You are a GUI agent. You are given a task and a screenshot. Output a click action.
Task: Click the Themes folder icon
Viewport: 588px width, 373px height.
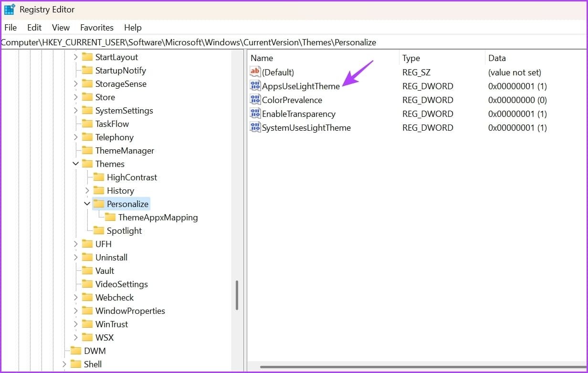(x=87, y=164)
